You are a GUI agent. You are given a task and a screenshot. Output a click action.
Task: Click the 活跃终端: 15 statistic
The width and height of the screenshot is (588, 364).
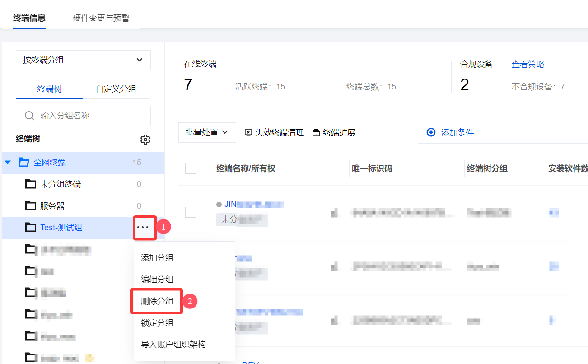pos(260,86)
